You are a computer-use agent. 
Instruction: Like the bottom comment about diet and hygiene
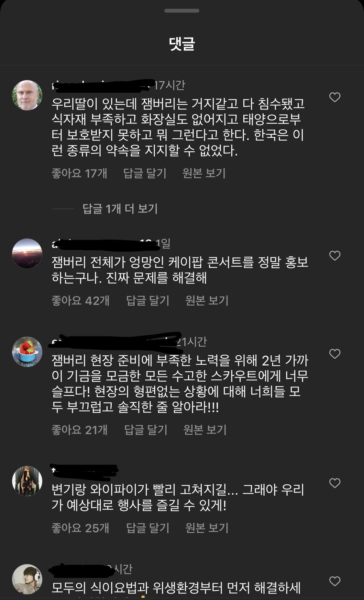335,581
